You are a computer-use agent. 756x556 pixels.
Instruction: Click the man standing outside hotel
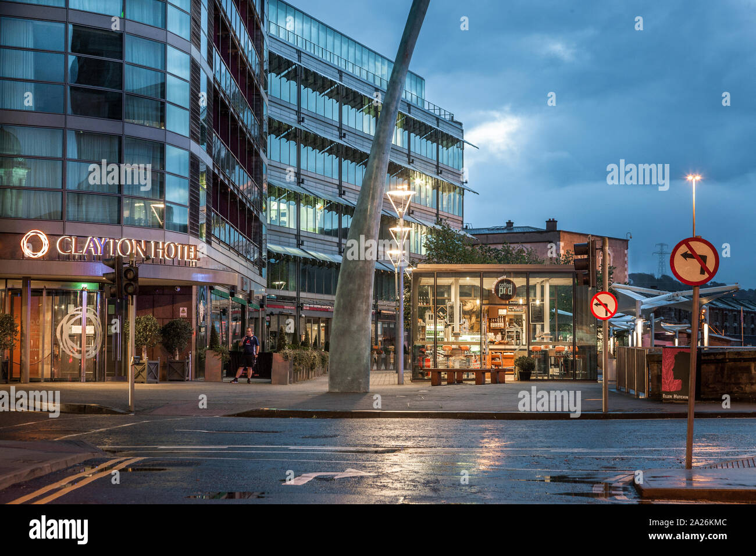click(x=247, y=355)
